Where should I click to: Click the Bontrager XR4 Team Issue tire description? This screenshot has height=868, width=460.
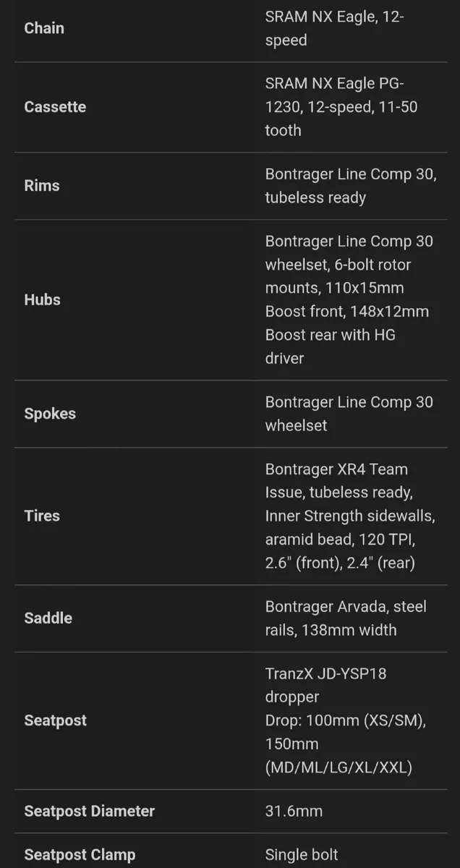click(350, 516)
